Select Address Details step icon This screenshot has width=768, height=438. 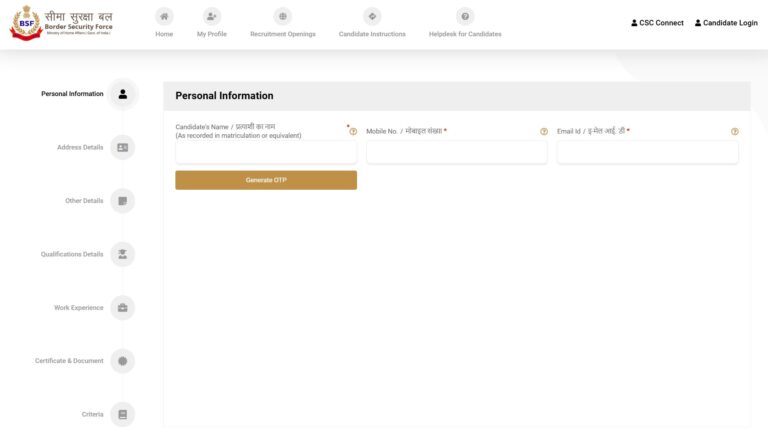pos(122,147)
